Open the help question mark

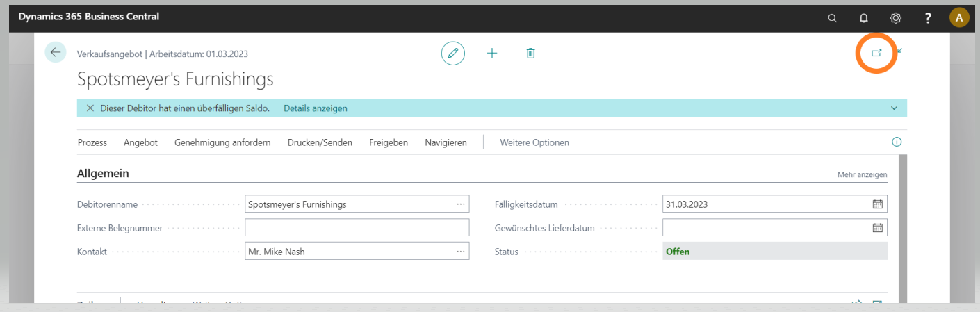tap(928, 19)
